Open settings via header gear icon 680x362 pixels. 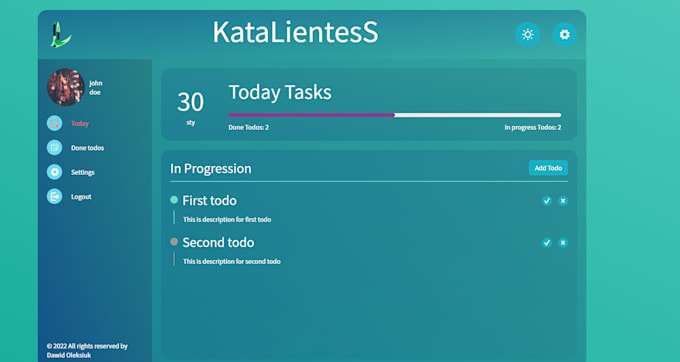565,34
